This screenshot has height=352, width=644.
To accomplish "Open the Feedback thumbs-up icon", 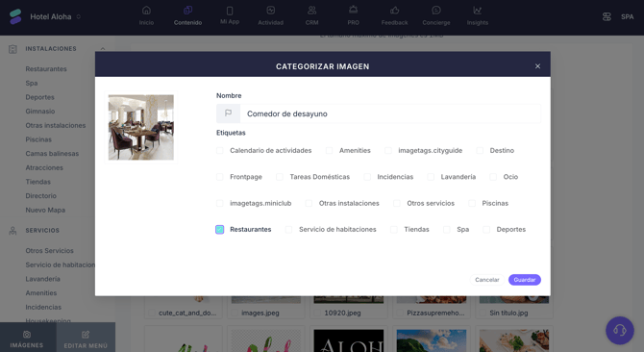I will coord(394,11).
